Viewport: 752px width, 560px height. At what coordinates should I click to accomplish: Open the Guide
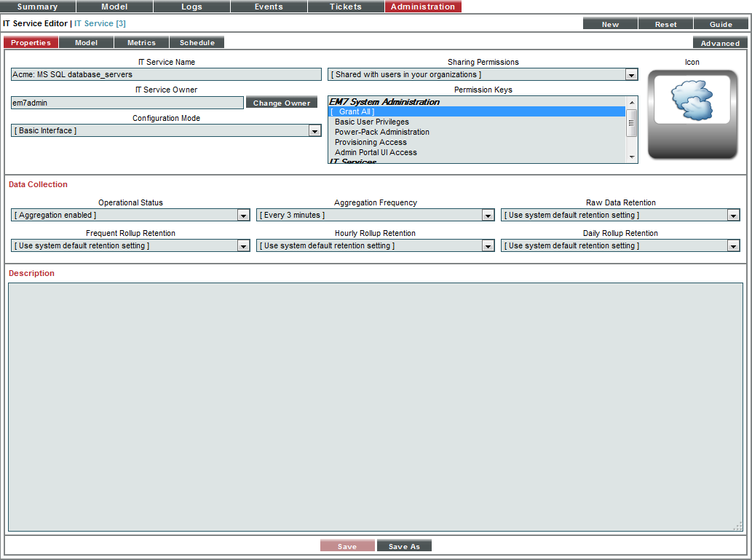pos(720,23)
